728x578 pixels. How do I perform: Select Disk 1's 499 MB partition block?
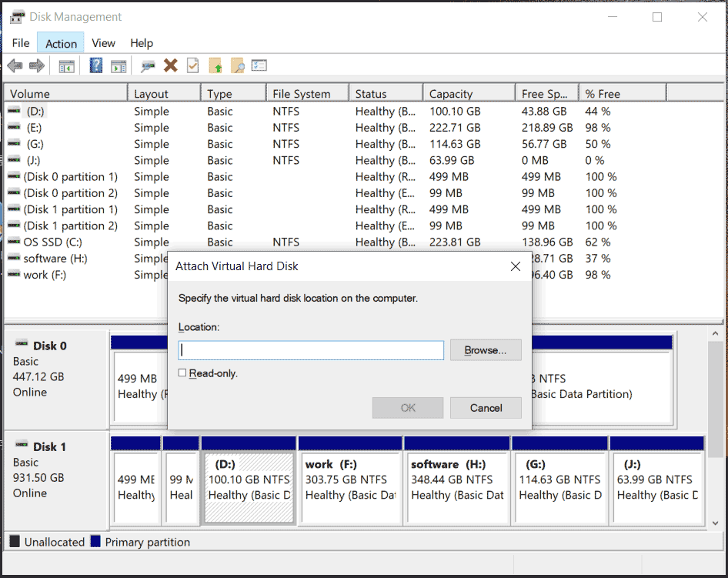(x=136, y=480)
